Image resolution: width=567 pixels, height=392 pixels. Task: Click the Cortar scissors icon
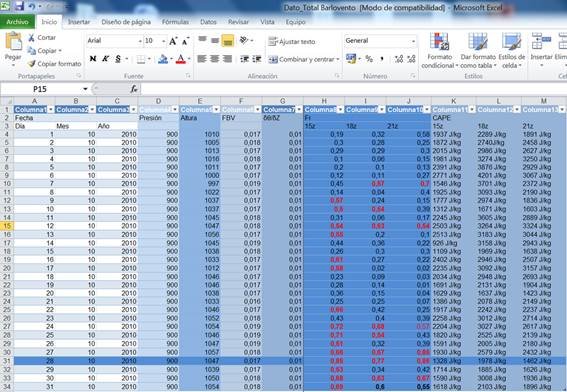[x=31, y=38]
